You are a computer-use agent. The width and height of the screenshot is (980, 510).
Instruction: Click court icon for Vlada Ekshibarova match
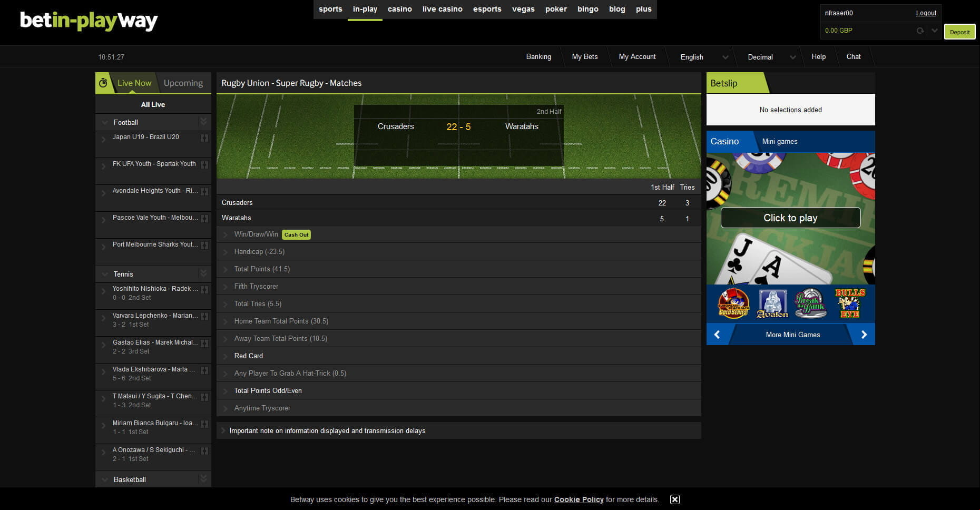click(x=204, y=370)
